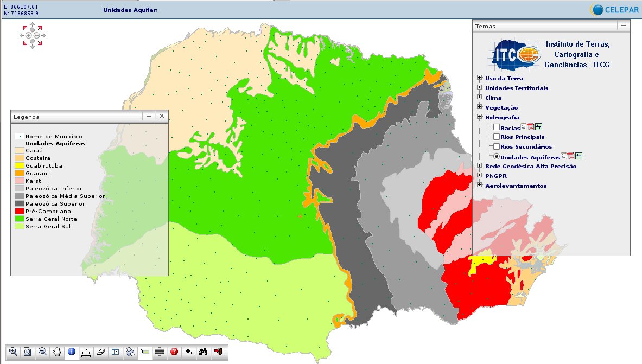Image resolution: width=642 pixels, height=364 pixels.
Task: Enable the Bacias layer checkbox
Action: point(497,127)
